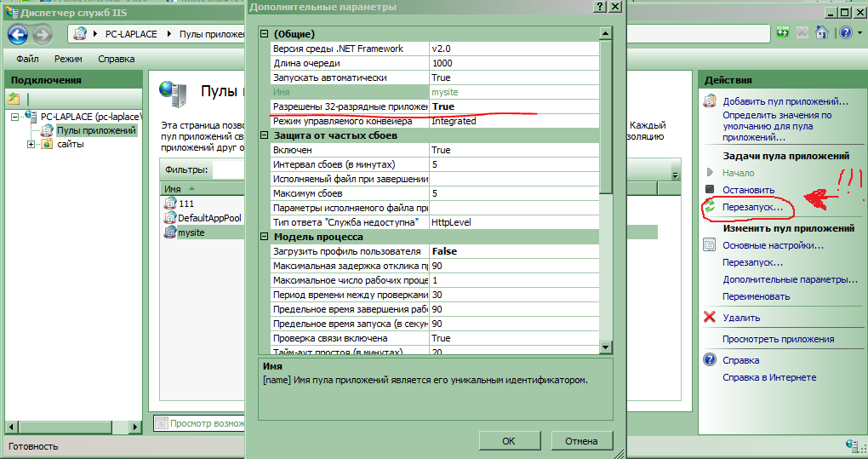The width and height of the screenshot is (868, 459).
Task: Select Запускать автоматически row
Action: [435, 77]
